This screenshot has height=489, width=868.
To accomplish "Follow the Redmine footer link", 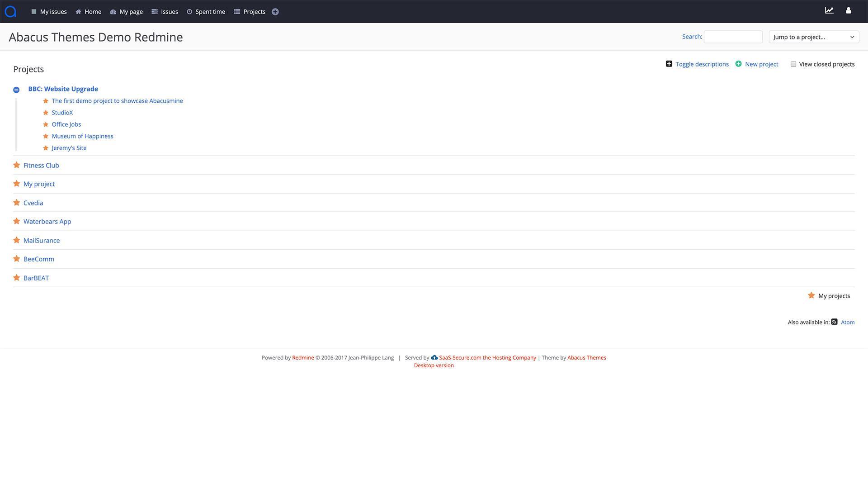I will (x=303, y=357).
